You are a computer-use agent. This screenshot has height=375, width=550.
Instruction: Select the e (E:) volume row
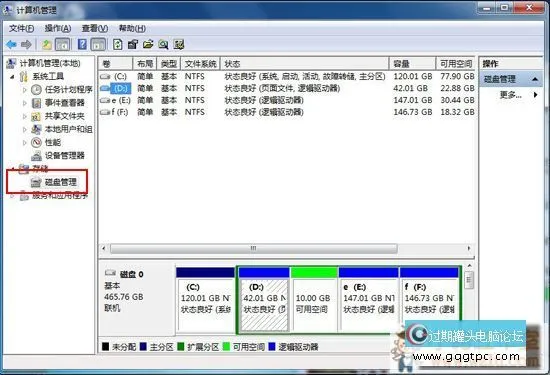click(x=287, y=100)
